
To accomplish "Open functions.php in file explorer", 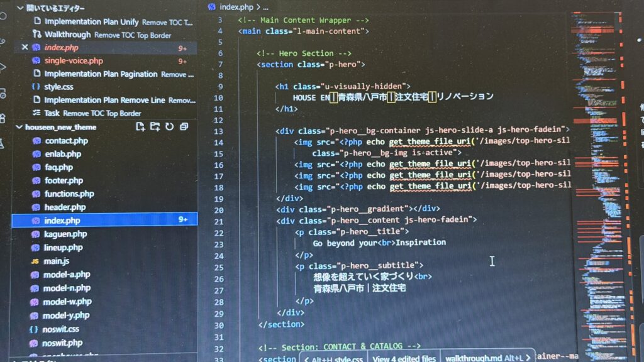I will pos(69,194).
